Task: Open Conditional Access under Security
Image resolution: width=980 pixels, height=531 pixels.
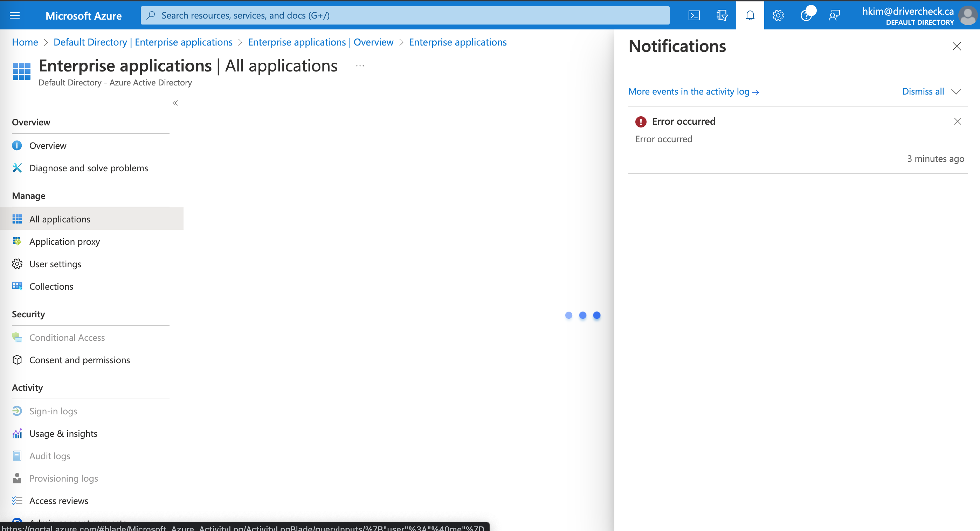Action: [67, 337]
